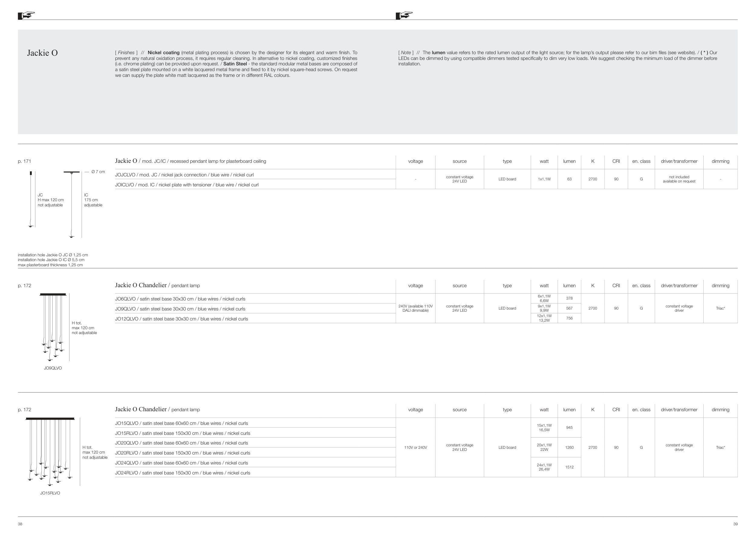Click the 1512 lumen value cell

click(569, 467)
